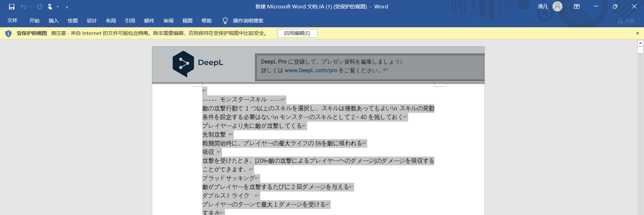Toggle the Touch/Mouse mode icon
Image resolution: width=644 pixels, height=215 pixels.
[x=50, y=7]
